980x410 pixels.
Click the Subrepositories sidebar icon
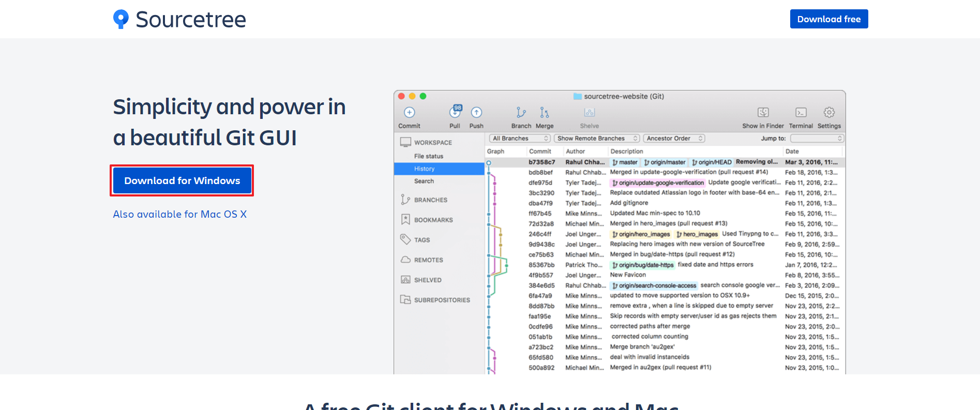[x=405, y=299]
